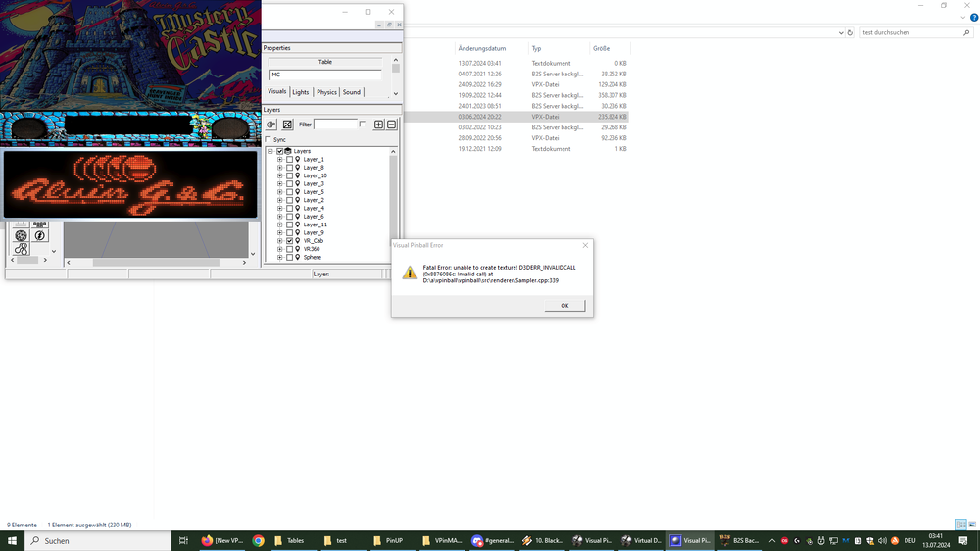Select the lightning flasher toolbox icon
Viewport: 980px width, 551px height.
pyautogui.click(x=40, y=235)
